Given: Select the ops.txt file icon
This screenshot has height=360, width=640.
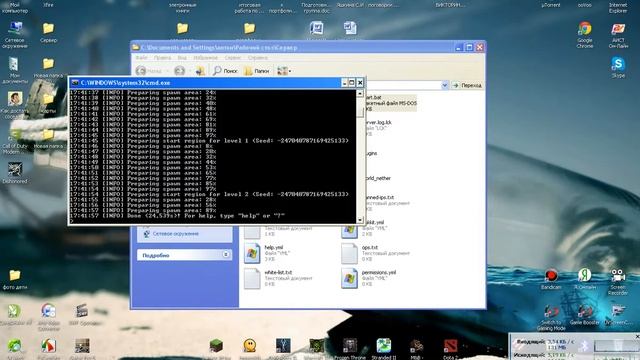Looking at the screenshot, I should [x=349, y=253].
